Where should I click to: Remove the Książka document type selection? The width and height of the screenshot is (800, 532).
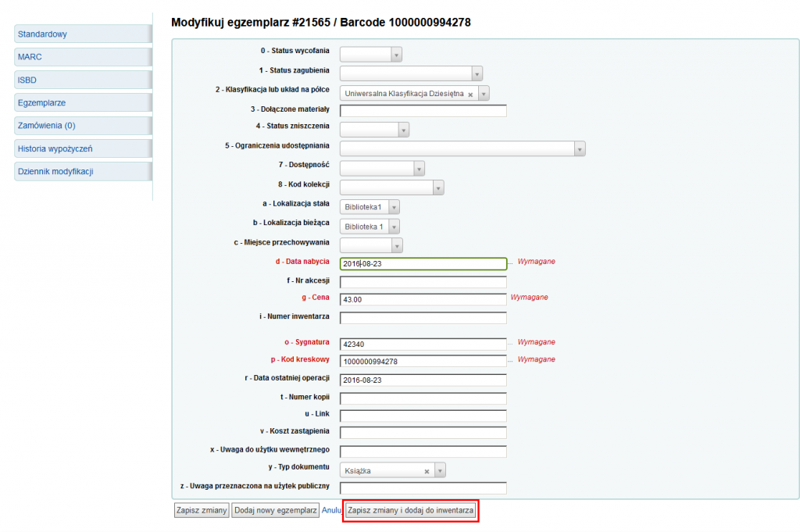click(x=427, y=471)
